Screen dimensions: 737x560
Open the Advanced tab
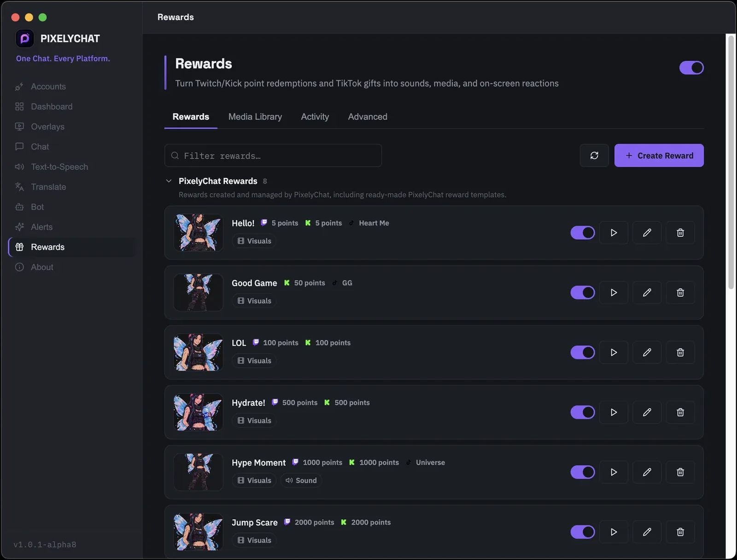coord(368,117)
